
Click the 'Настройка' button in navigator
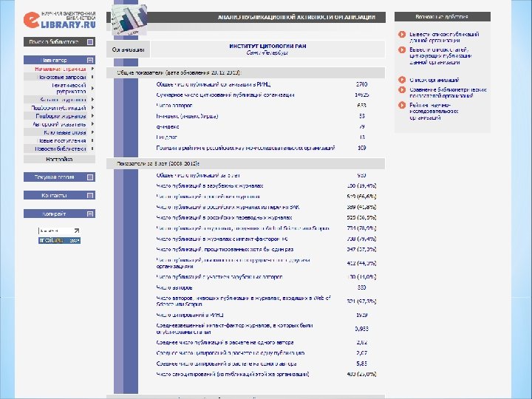pos(59,159)
